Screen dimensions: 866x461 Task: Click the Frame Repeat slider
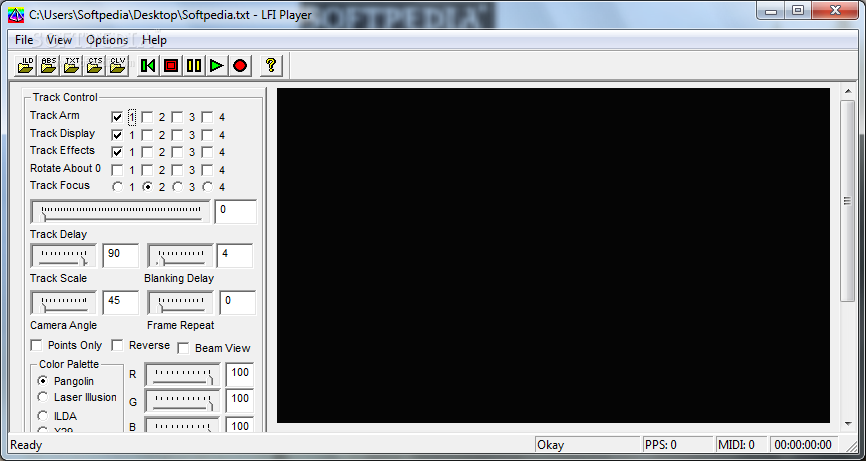point(180,303)
